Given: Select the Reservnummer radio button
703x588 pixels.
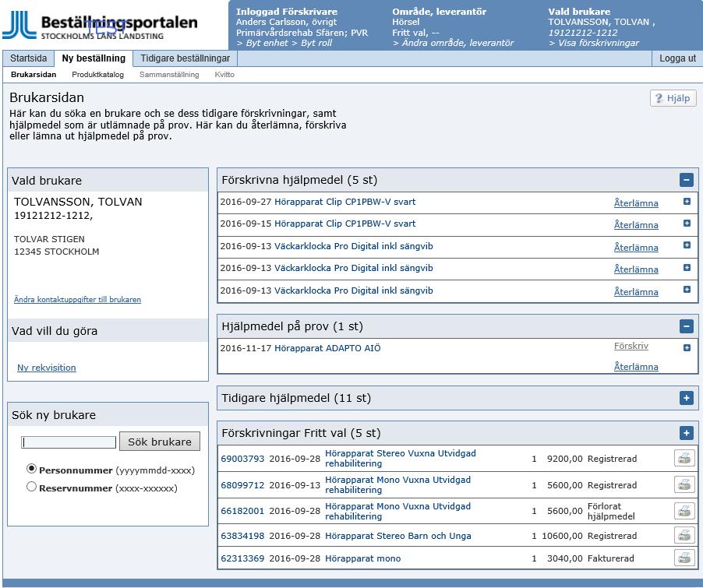Looking at the screenshot, I should pyautogui.click(x=31, y=487).
